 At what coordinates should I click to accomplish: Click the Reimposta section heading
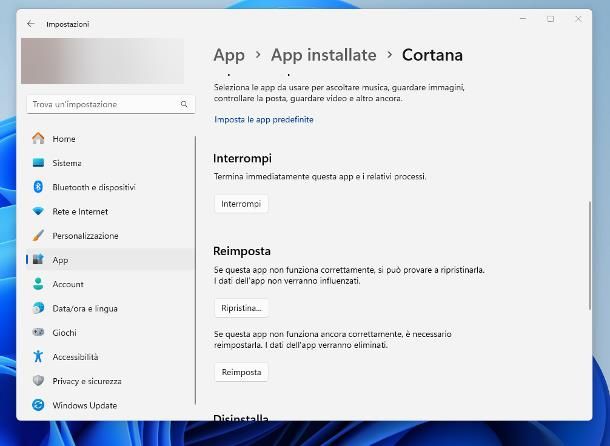tap(242, 251)
